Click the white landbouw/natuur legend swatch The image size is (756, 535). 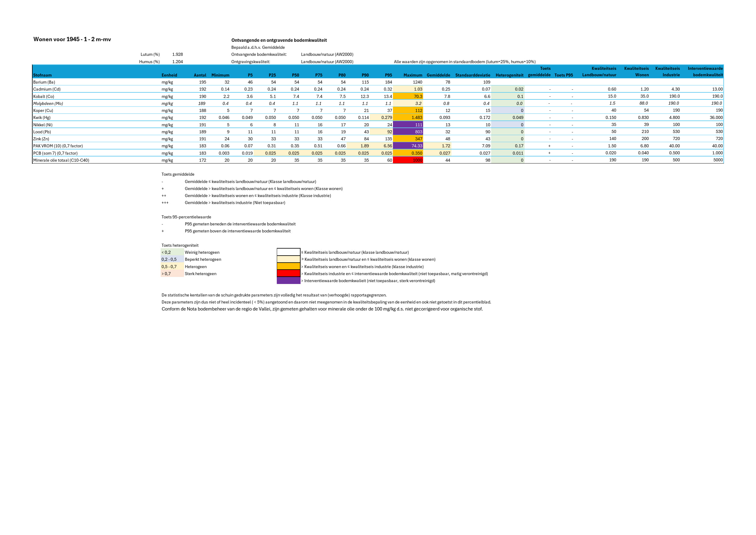coord(288,252)
